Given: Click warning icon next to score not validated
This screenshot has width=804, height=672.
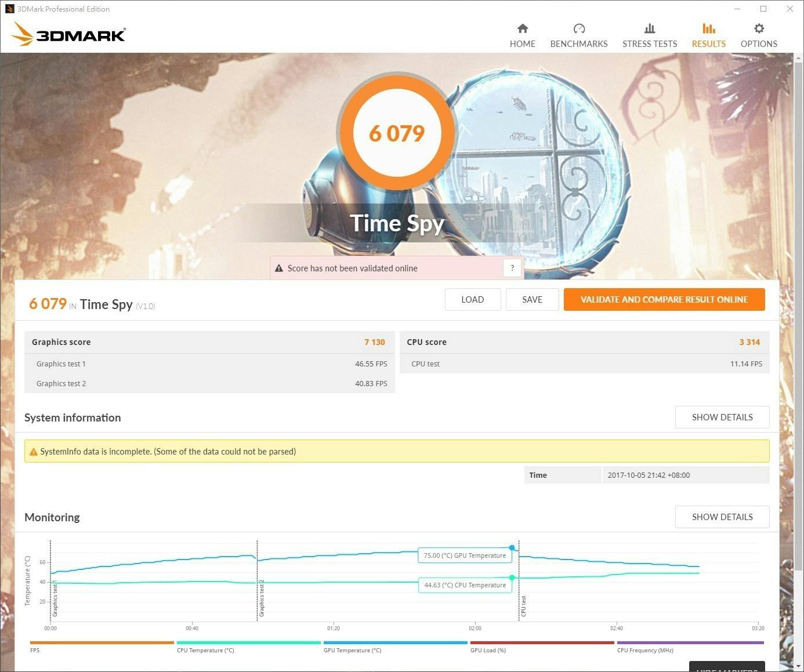Looking at the screenshot, I should pos(279,268).
